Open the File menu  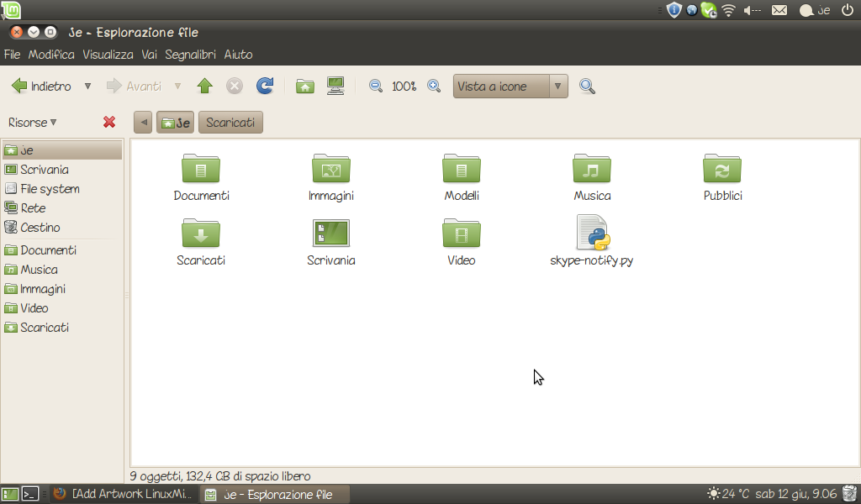coord(12,55)
